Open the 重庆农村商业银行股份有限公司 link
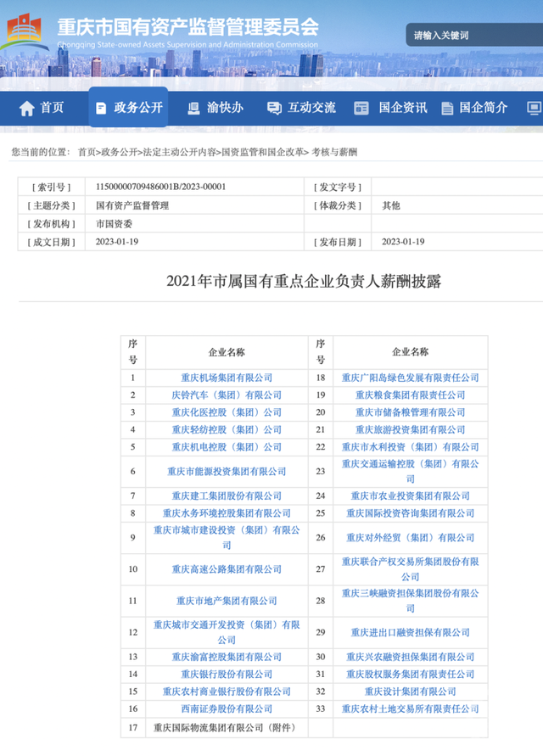This screenshot has width=543, height=756. pyautogui.click(x=227, y=692)
